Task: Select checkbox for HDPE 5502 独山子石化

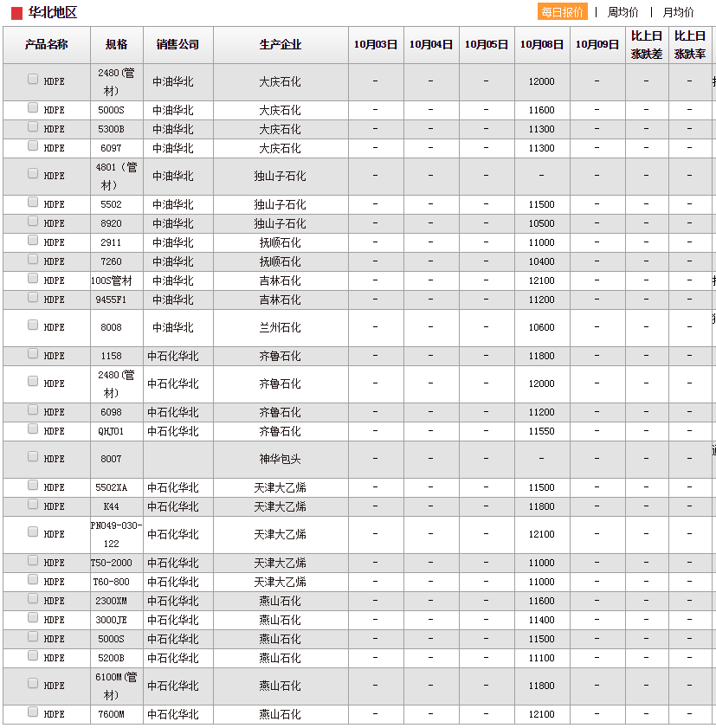Action: (x=33, y=202)
